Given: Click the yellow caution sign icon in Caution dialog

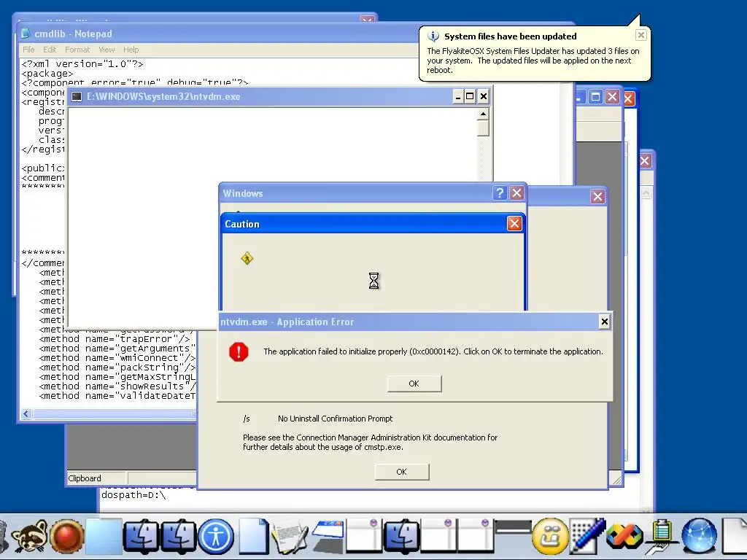Looking at the screenshot, I should (x=247, y=258).
